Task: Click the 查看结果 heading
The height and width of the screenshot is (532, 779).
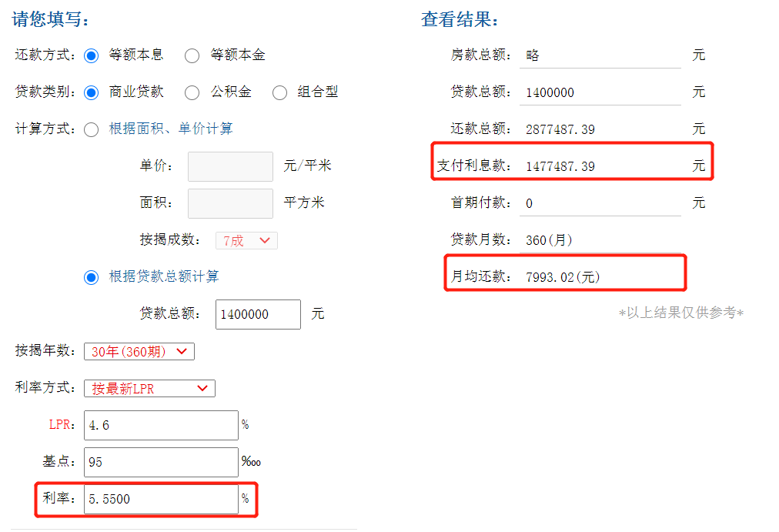Action: [460, 19]
